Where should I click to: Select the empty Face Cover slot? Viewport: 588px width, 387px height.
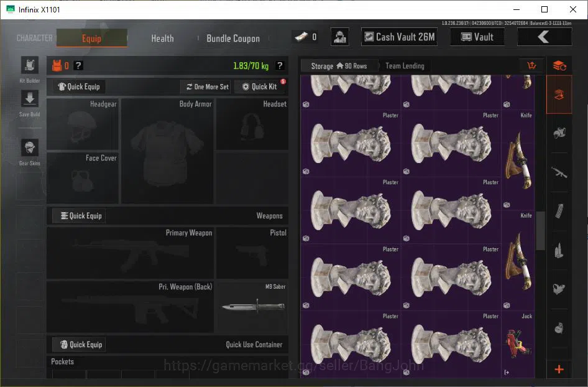[x=83, y=179]
